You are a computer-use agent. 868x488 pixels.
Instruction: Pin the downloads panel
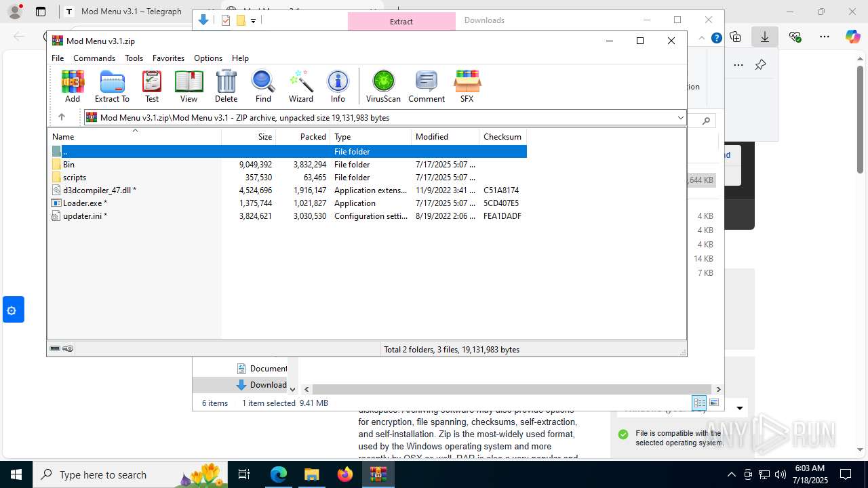point(760,65)
